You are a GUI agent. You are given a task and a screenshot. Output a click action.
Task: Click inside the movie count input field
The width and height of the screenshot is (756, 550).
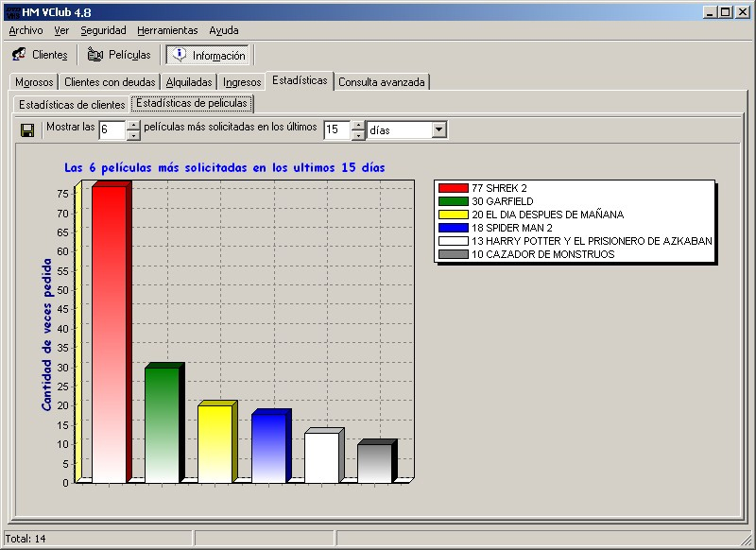pos(112,129)
